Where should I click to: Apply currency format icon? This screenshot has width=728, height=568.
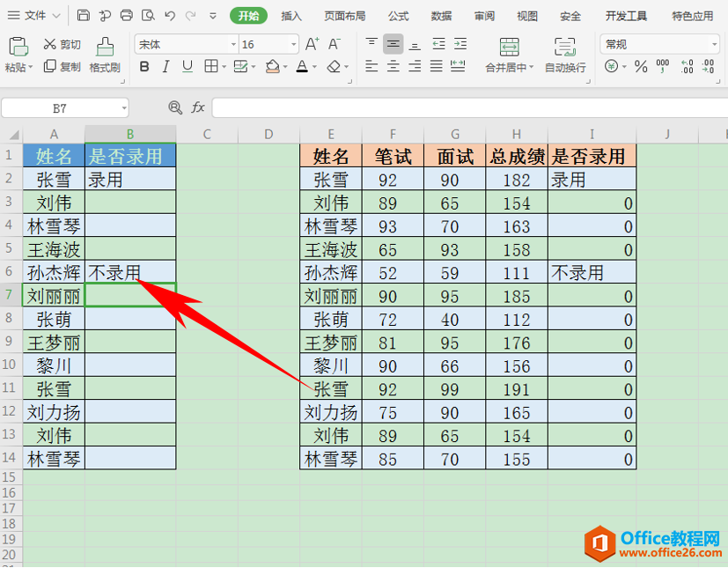pos(612,66)
